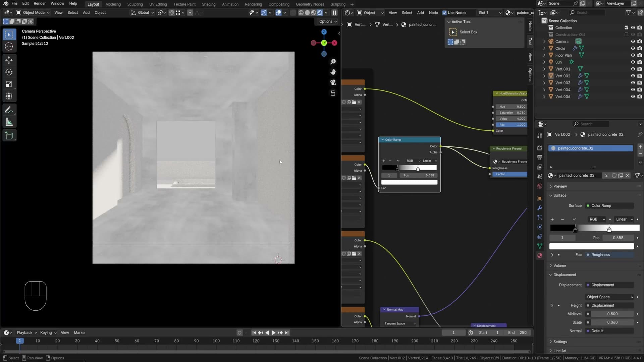The width and height of the screenshot is (644, 362).
Task: Pause the viewport render preview
Action: coord(334,13)
